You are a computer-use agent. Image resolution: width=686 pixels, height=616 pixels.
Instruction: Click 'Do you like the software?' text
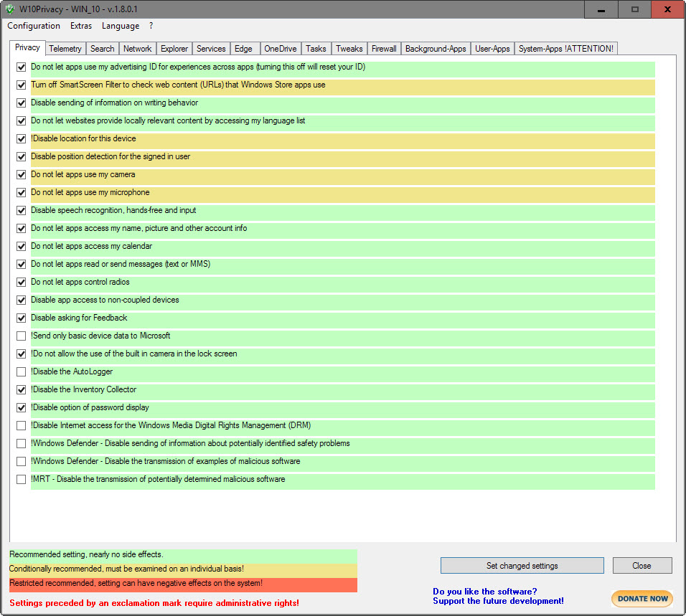485,591
